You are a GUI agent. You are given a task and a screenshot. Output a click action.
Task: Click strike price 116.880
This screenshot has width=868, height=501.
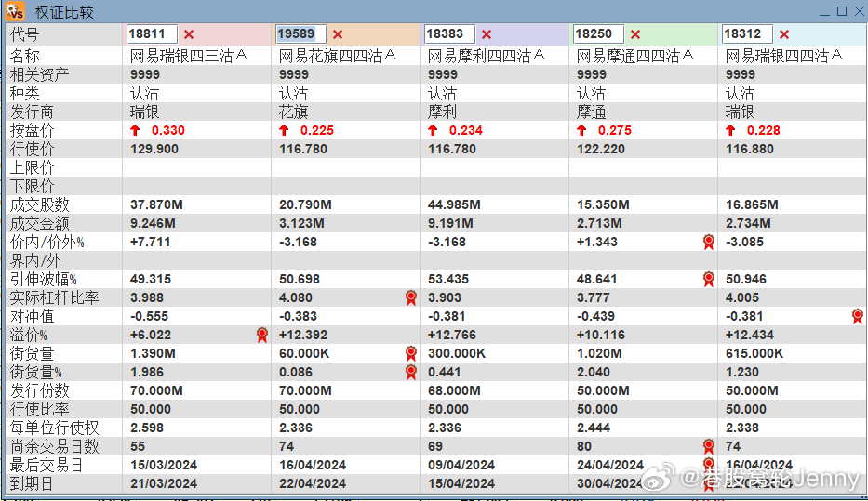click(x=750, y=150)
